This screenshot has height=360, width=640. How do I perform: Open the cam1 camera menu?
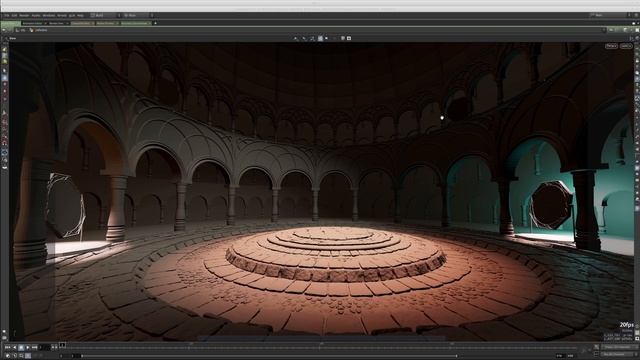(x=626, y=46)
